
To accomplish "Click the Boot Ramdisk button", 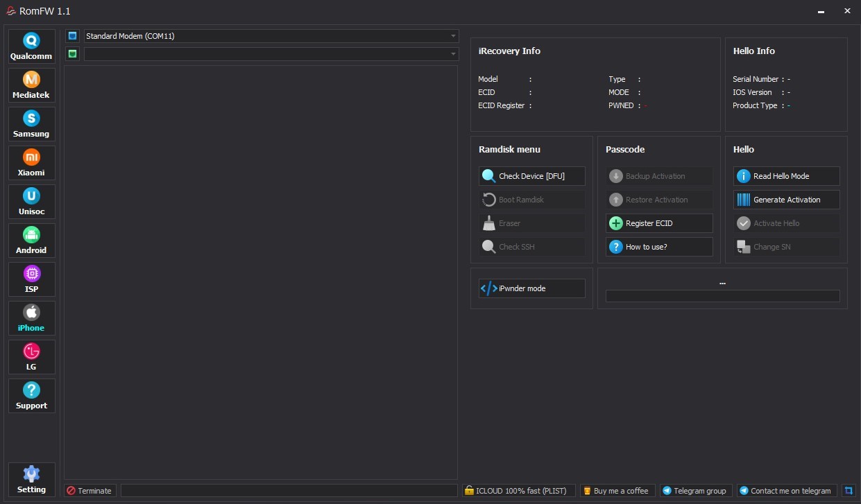I will (531, 200).
